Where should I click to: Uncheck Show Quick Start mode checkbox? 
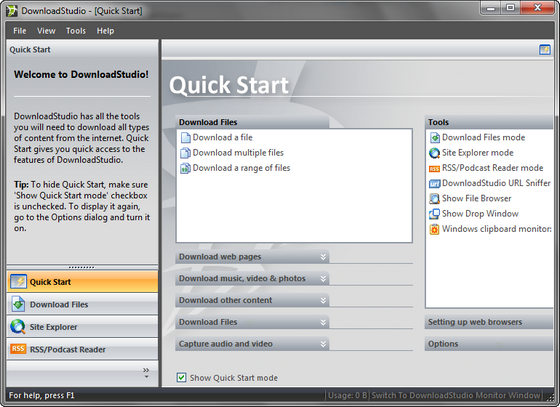tap(181, 377)
